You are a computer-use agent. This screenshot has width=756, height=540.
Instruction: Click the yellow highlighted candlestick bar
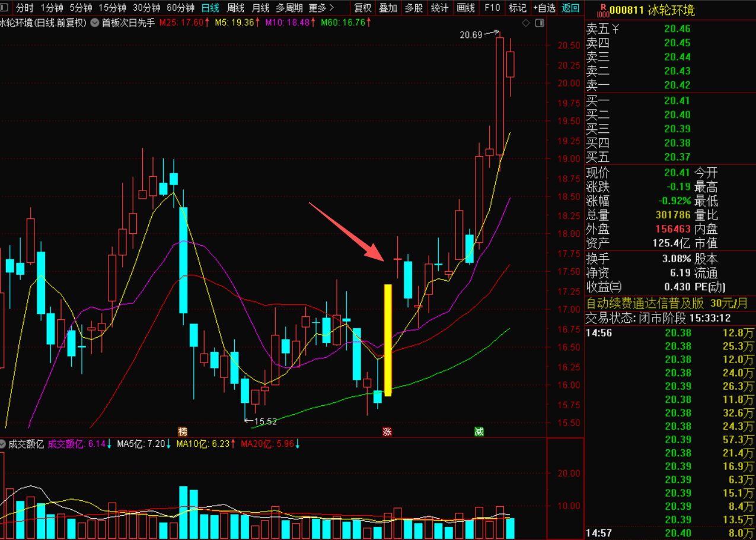388,340
